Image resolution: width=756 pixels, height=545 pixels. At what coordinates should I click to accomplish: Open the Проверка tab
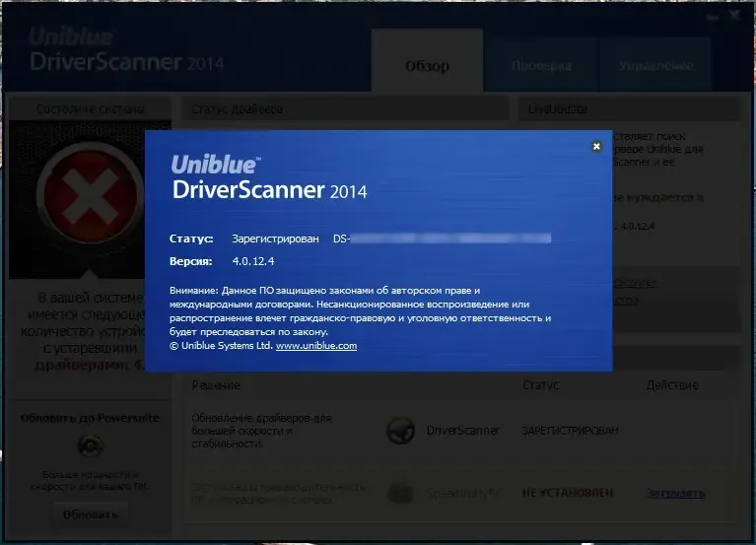541,65
